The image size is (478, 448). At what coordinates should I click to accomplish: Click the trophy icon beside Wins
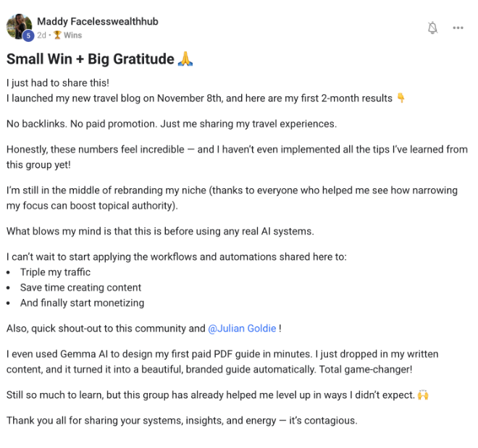tap(57, 35)
